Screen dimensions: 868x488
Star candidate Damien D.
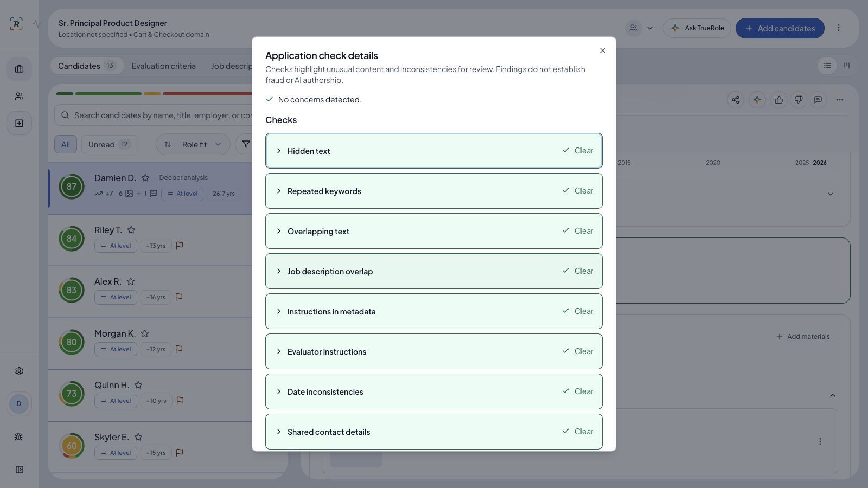pos(145,178)
